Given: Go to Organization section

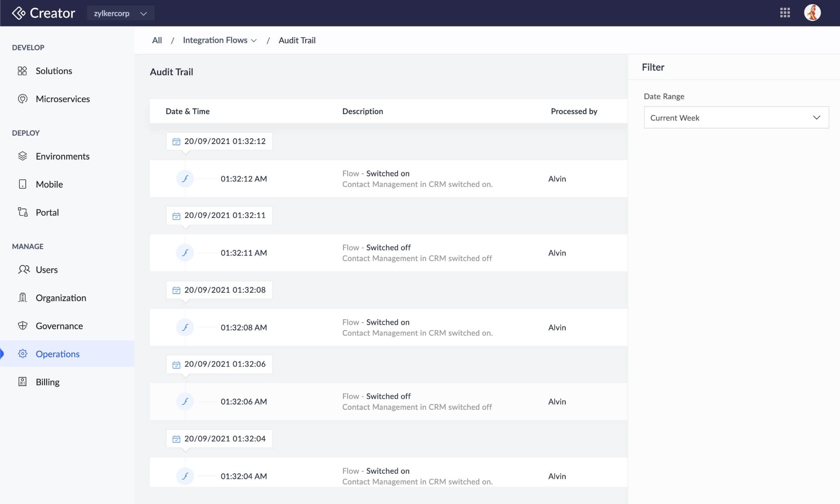Looking at the screenshot, I should click(x=60, y=298).
